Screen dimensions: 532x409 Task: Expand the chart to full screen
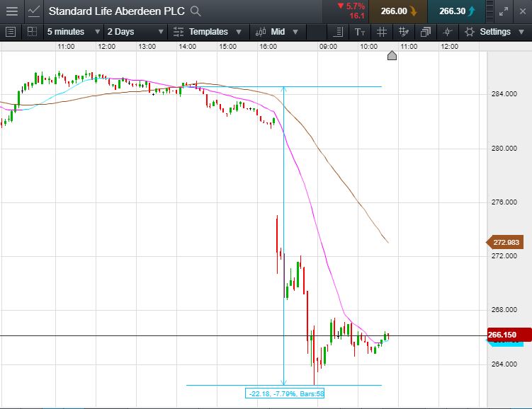click(x=504, y=11)
